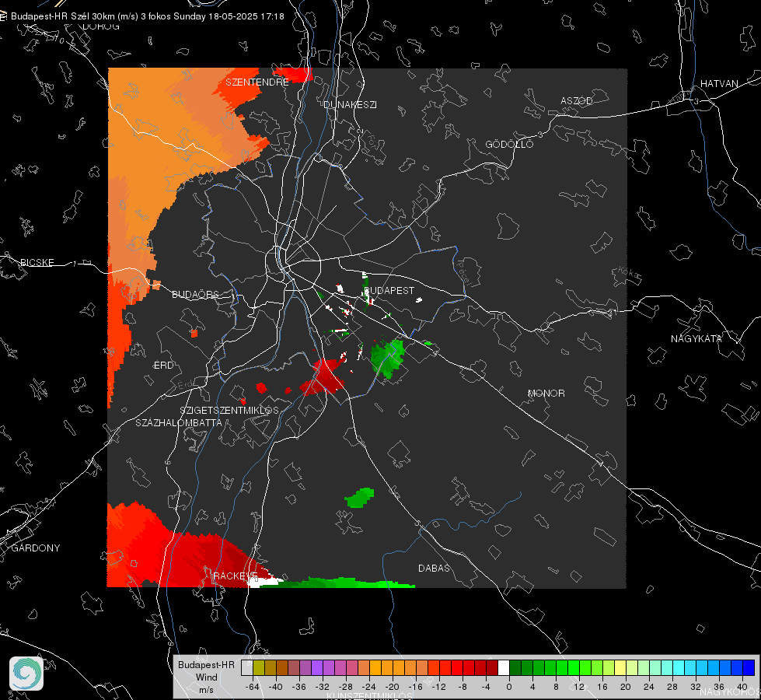Click the BUDAÖRS city label
Screen dimensions: 761x700
point(196,294)
